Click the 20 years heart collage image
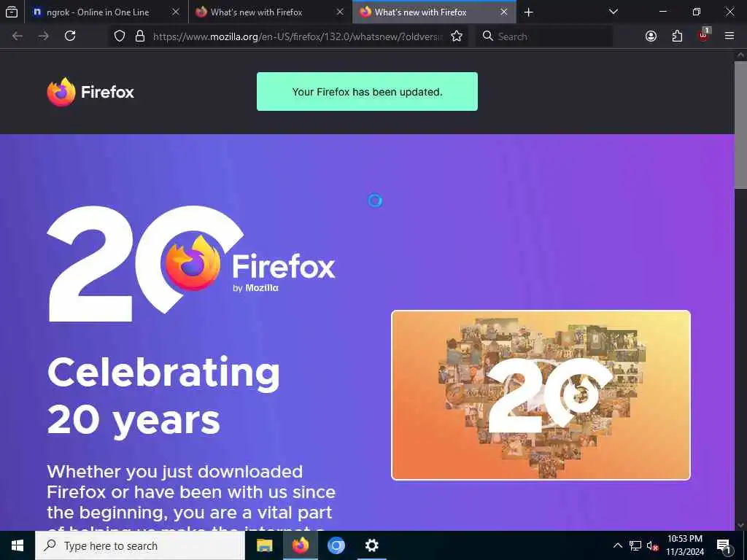 [541, 395]
